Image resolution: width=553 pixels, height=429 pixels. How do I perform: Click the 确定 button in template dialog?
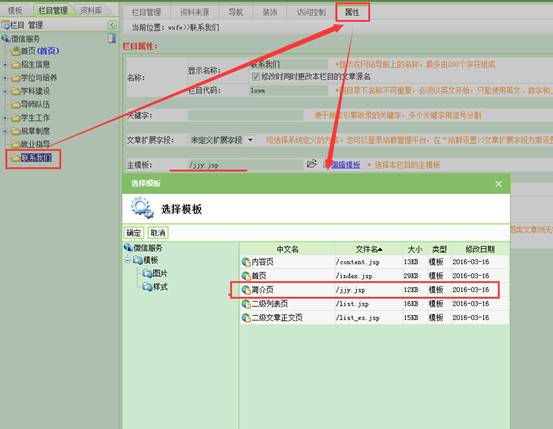click(134, 233)
